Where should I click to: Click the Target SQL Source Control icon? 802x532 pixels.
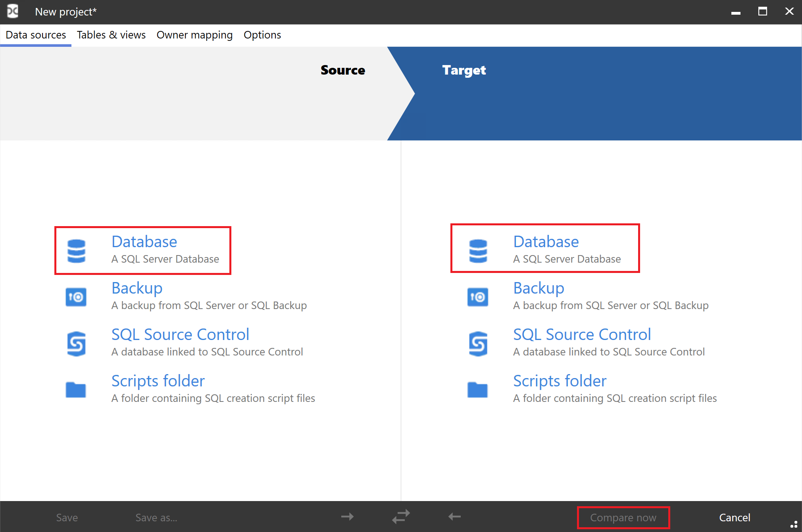coord(478,344)
